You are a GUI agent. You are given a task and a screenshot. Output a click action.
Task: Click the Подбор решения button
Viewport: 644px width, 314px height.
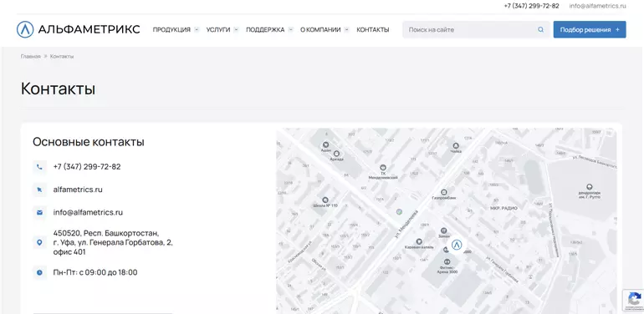tap(590, 29)
